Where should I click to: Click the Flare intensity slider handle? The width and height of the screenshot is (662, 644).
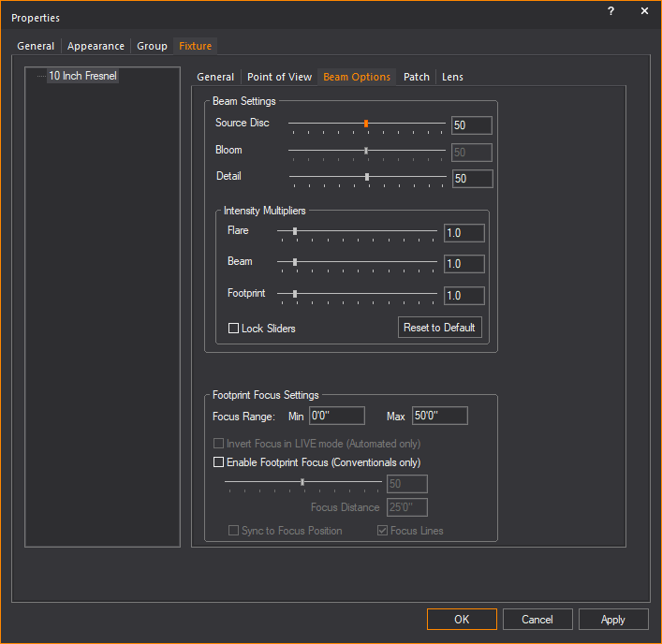coord(295,230)
